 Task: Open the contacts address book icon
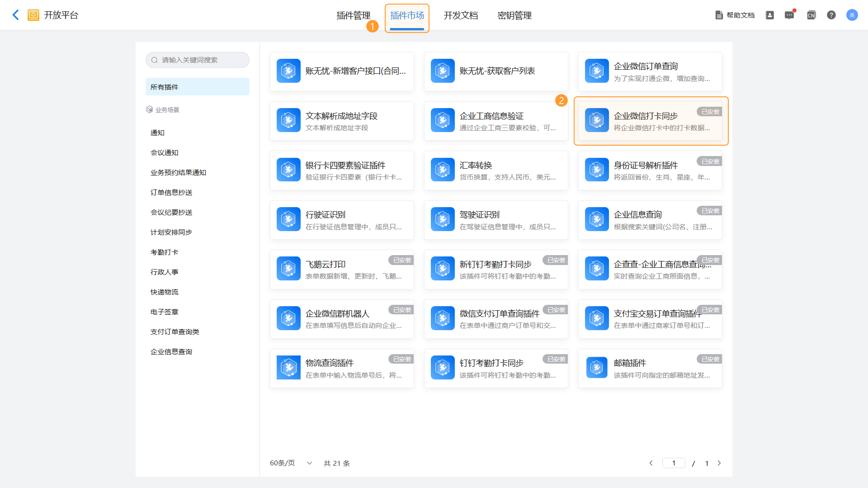click(770, 15)
